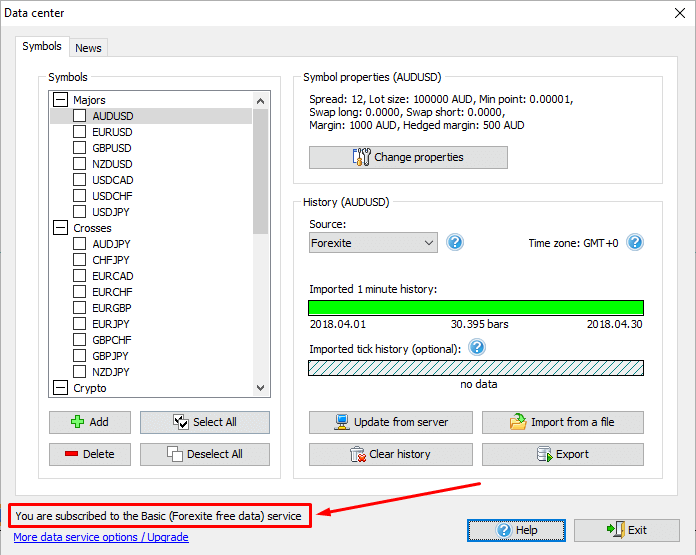Export the history data

(x=562, y=454)
